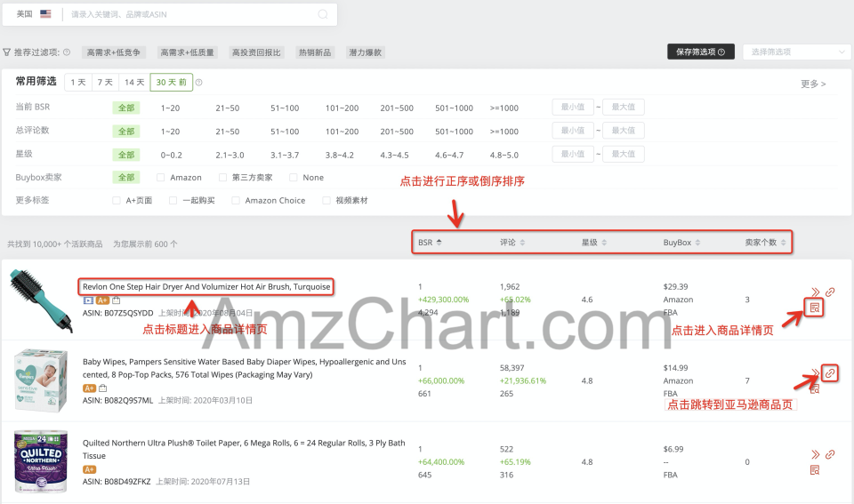Image resolution: width=854 pixels, height=504 pixels.
Task: Sort by 星级 column header
Action: [x=594, y=242]
